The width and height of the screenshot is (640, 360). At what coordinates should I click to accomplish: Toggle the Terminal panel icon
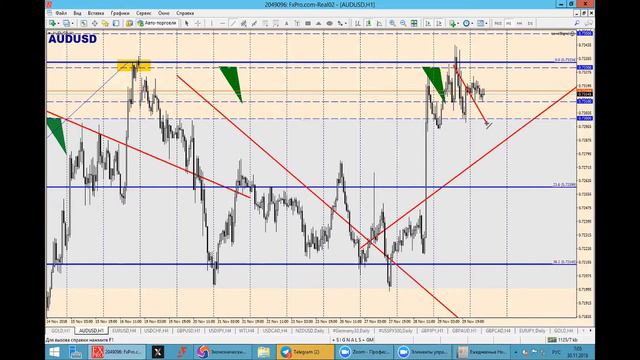116,23
